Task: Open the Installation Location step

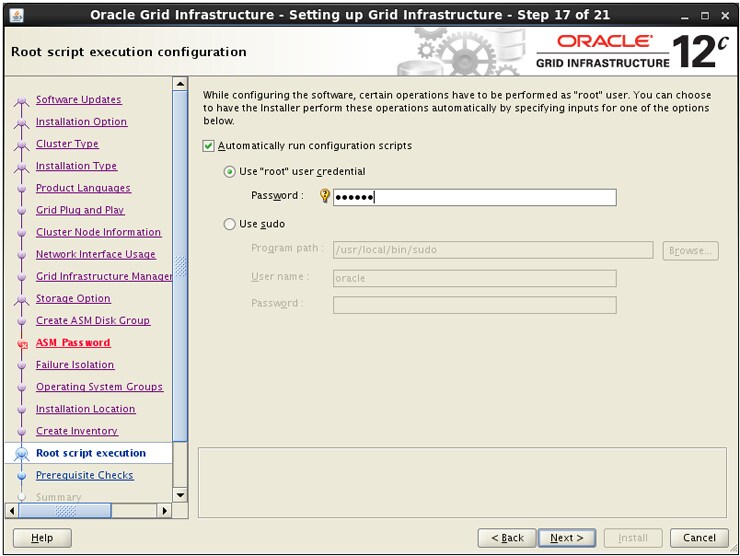Action: click(x=86, y=410)
